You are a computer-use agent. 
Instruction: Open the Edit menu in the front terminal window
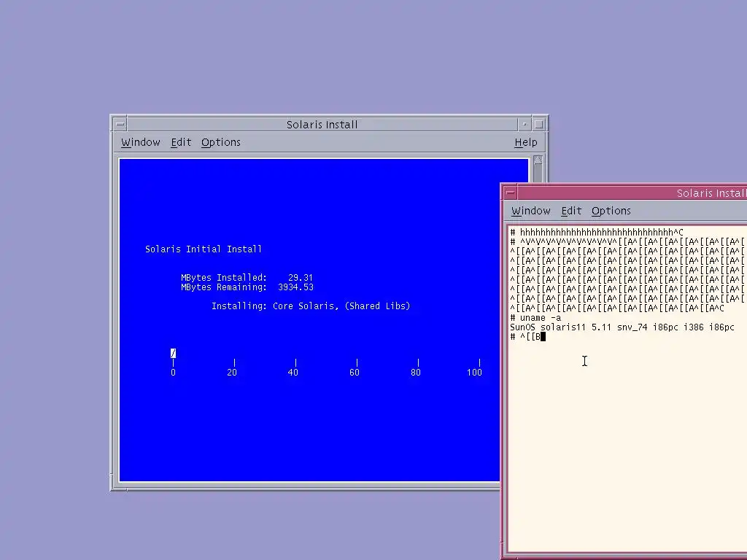click(571, 211)
